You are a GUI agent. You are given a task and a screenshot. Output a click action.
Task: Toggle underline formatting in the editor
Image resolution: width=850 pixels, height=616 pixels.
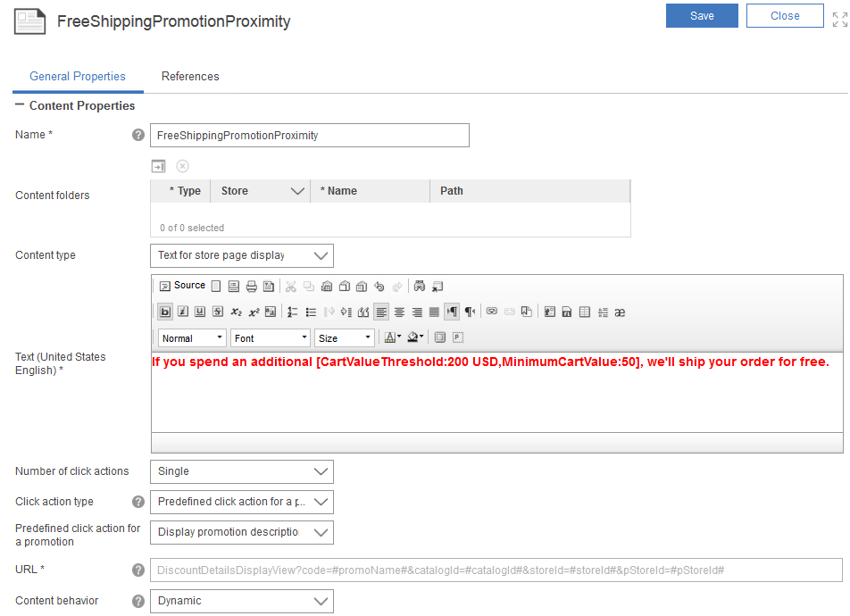coord(200,312)
